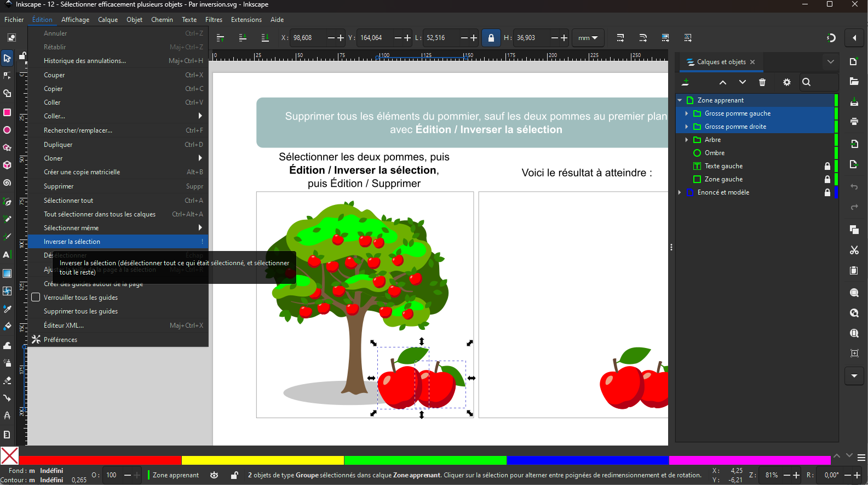
Task: Delete selected layer with trash icon
Action: pos(762,82)
